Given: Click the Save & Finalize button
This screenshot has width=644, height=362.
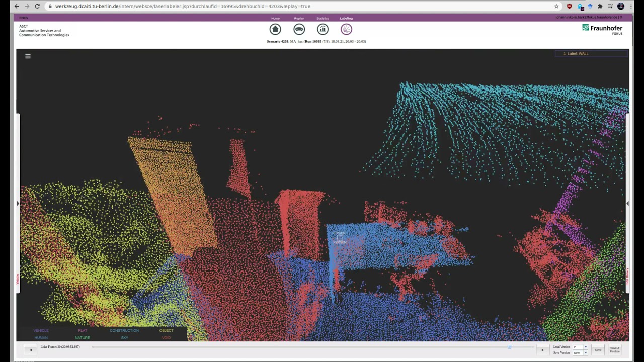Looking at the screenshot, I should pos(615,350).
